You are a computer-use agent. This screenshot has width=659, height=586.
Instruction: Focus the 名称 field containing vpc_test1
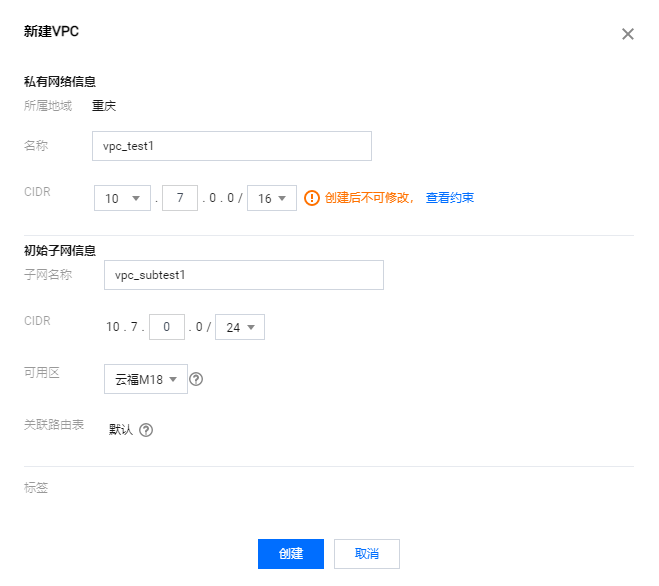click(x=231, y=146)
